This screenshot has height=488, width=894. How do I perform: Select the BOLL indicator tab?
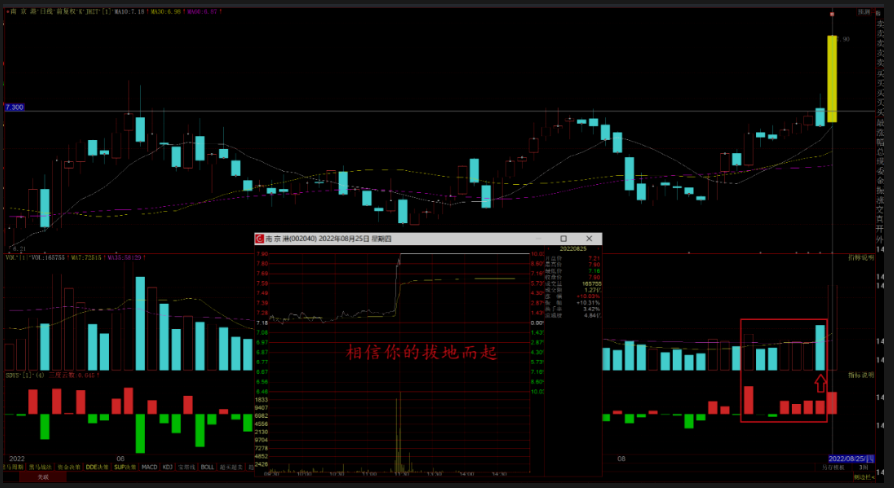coord(208,467)
